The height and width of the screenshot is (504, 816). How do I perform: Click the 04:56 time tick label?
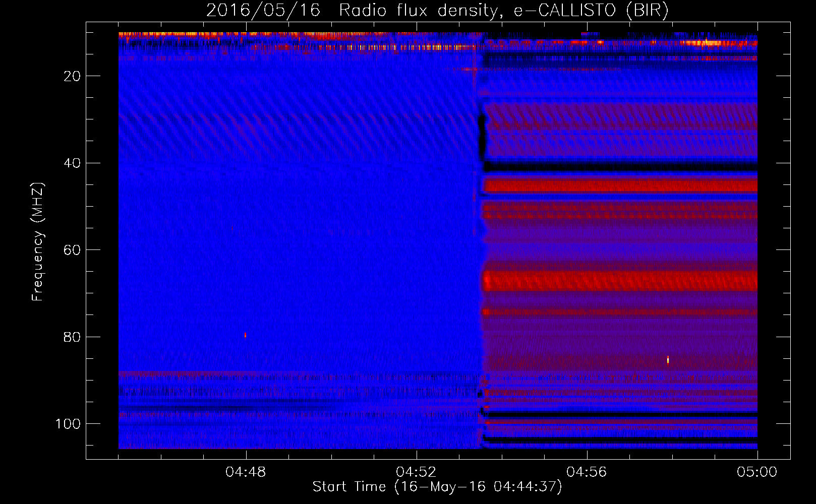click(587, 472)
